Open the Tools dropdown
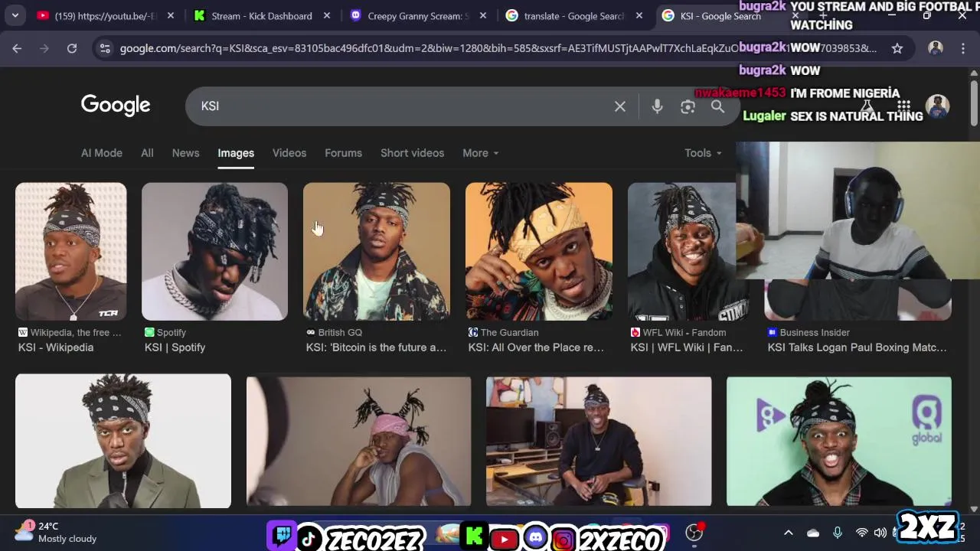 coord(703,153)
